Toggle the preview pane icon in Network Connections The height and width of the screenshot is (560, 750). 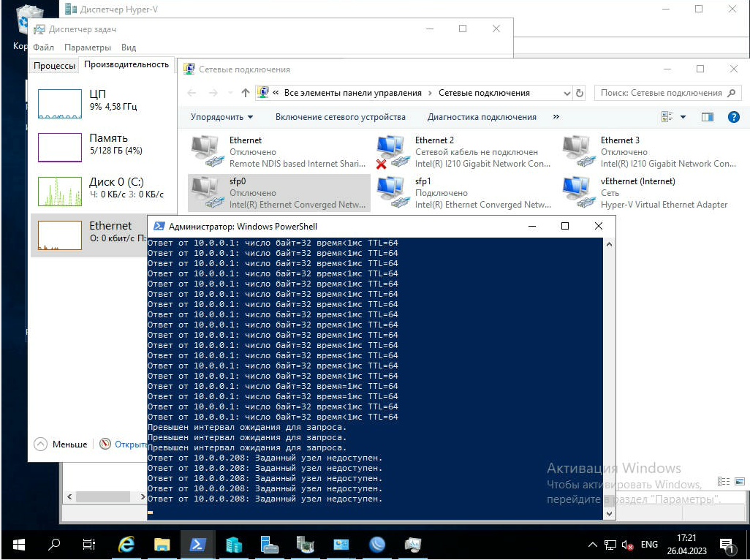[707, 117]
